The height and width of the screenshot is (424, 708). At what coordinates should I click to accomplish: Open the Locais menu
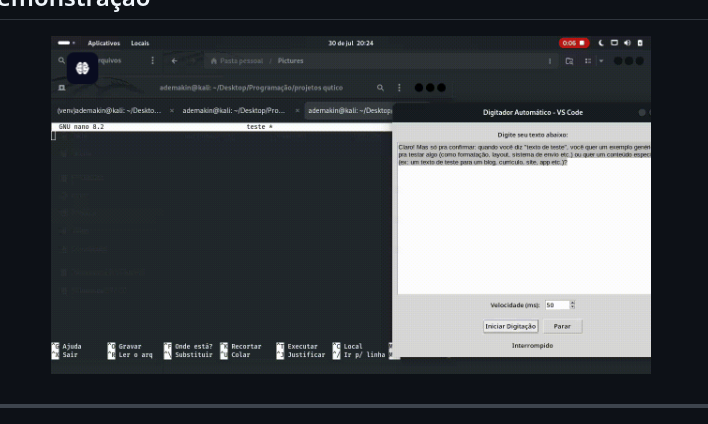pyautogui.click(x=140, y=43)
